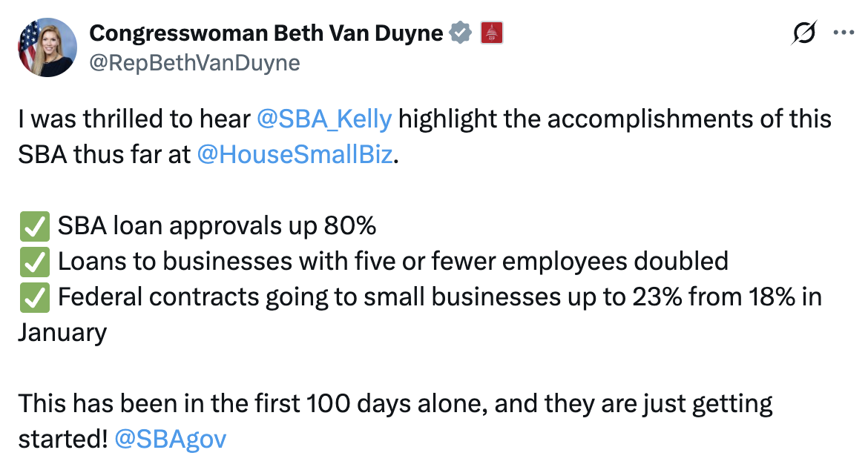Click the green checkmark beside Loans to businesses
868x467 pixels.
pos(34,262)
